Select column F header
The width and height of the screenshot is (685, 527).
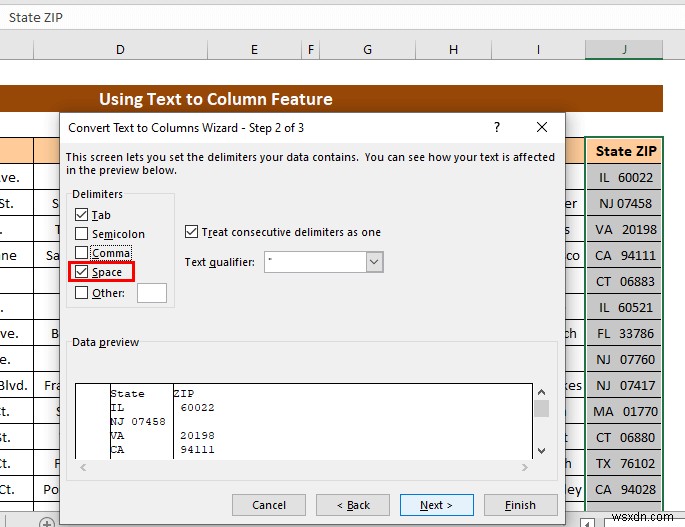[311, 50]
